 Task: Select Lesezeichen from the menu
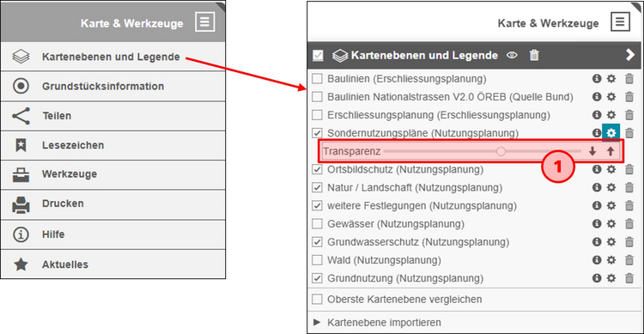click(113, 145)
